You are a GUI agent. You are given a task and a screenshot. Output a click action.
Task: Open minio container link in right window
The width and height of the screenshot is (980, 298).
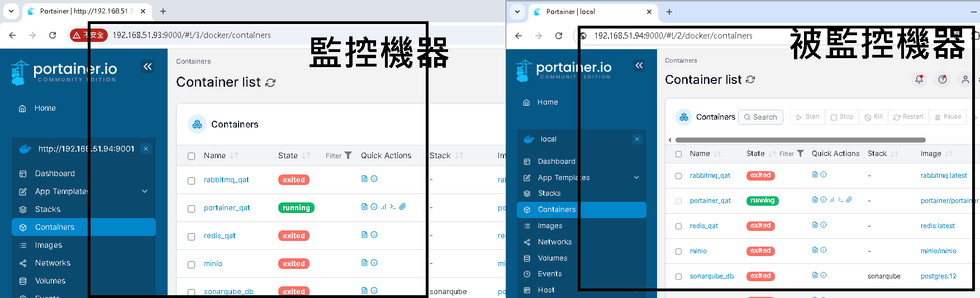pos(698,251)
